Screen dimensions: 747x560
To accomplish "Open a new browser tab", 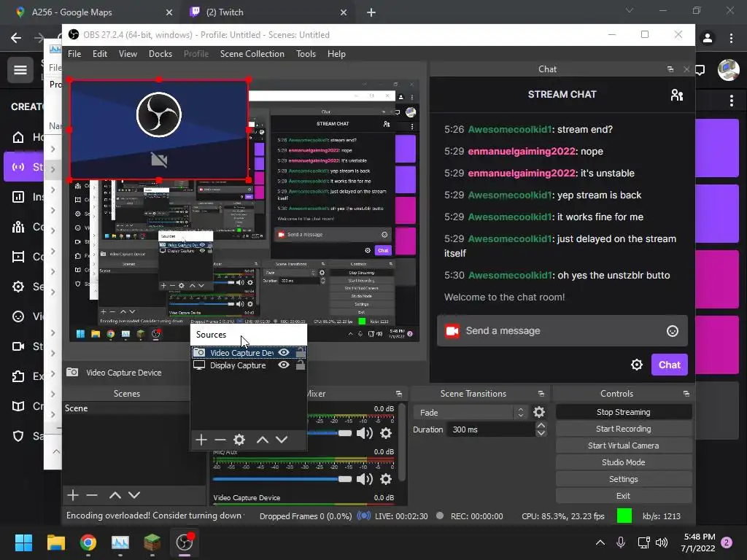I will pos(371,13).
